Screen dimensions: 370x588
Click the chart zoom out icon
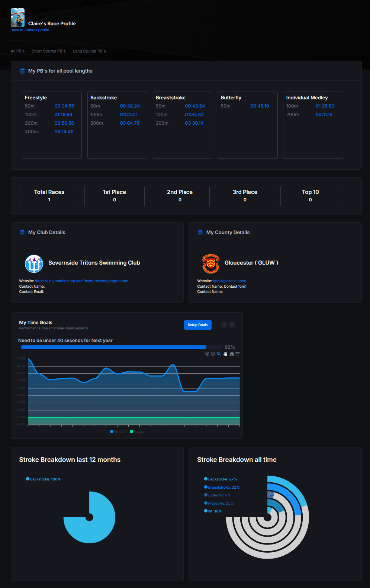(x=213, y=354)
